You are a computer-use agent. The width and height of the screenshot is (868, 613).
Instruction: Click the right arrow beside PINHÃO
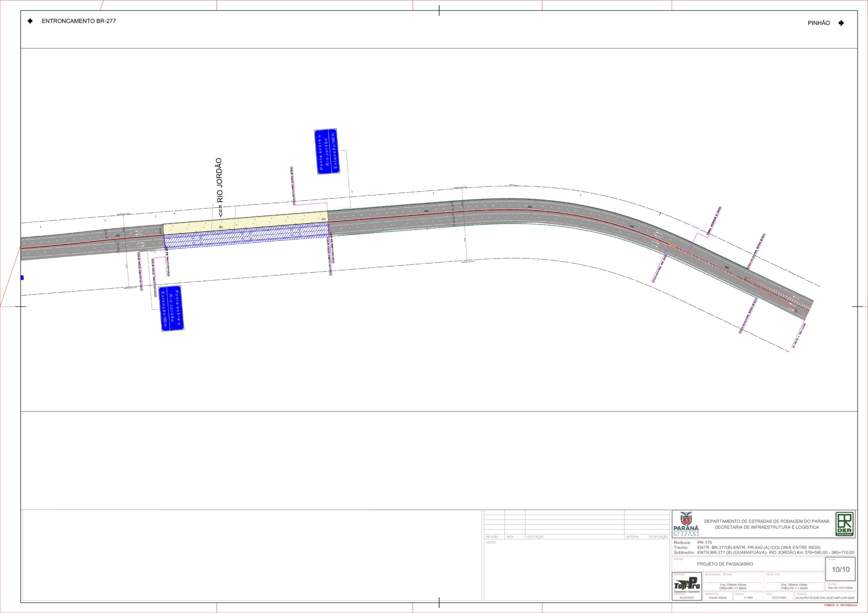point(841,23)
